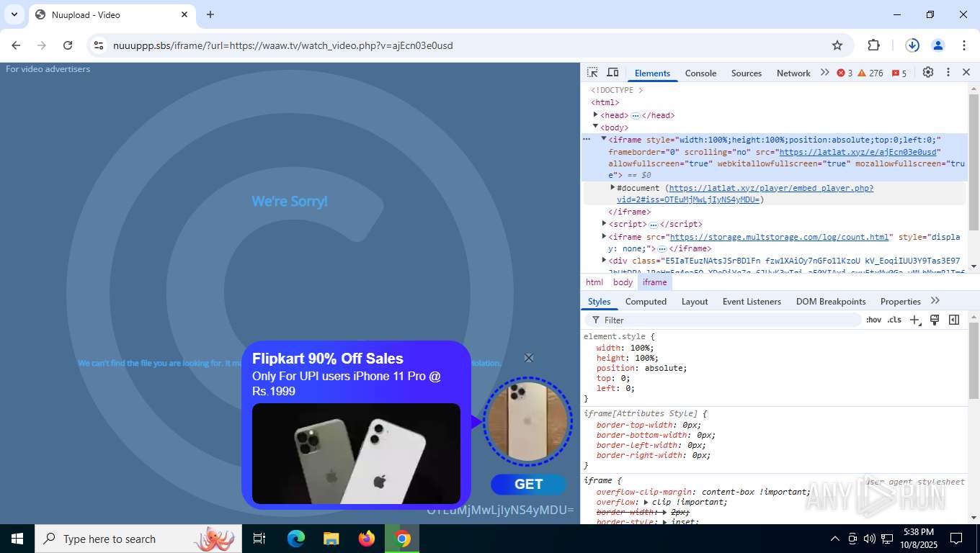Open the Computed styles tab

(646, 301)
